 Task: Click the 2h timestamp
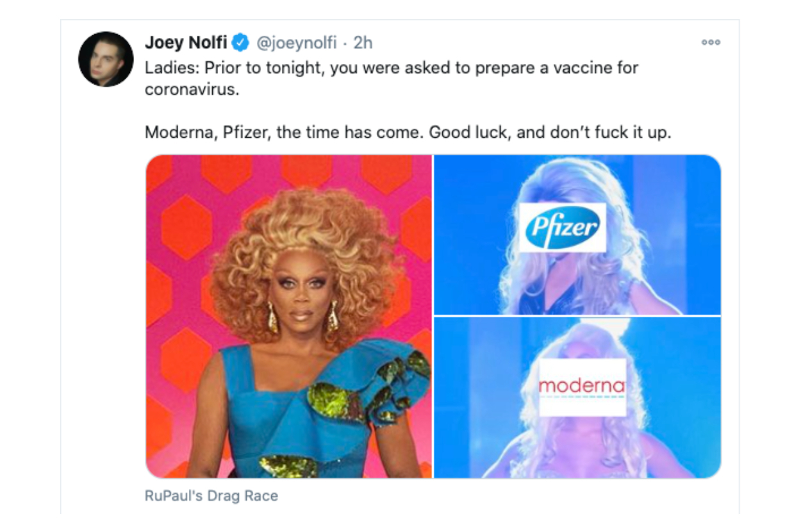(363, 43)
